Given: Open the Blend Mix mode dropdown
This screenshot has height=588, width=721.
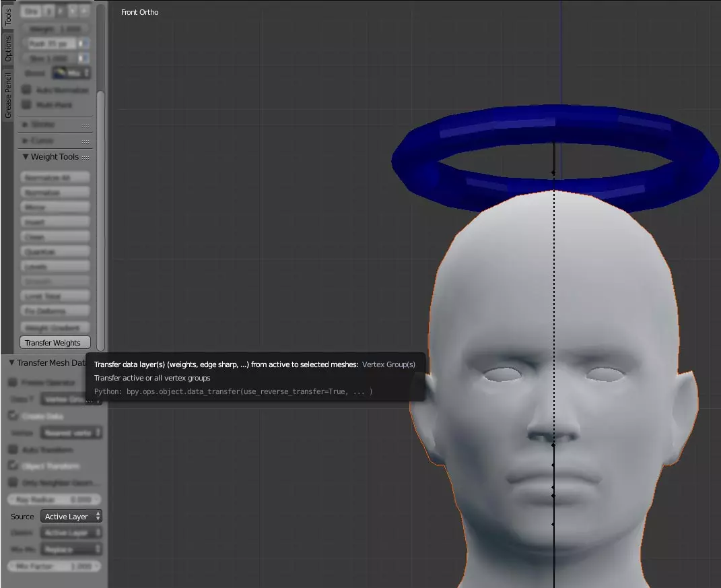Looking at the screenshot, I should tap(71, 73).
